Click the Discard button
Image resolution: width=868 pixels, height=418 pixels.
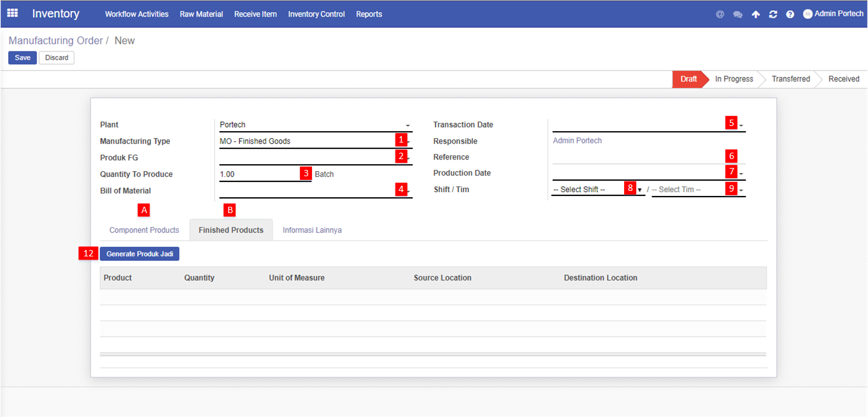click(57, 58)
